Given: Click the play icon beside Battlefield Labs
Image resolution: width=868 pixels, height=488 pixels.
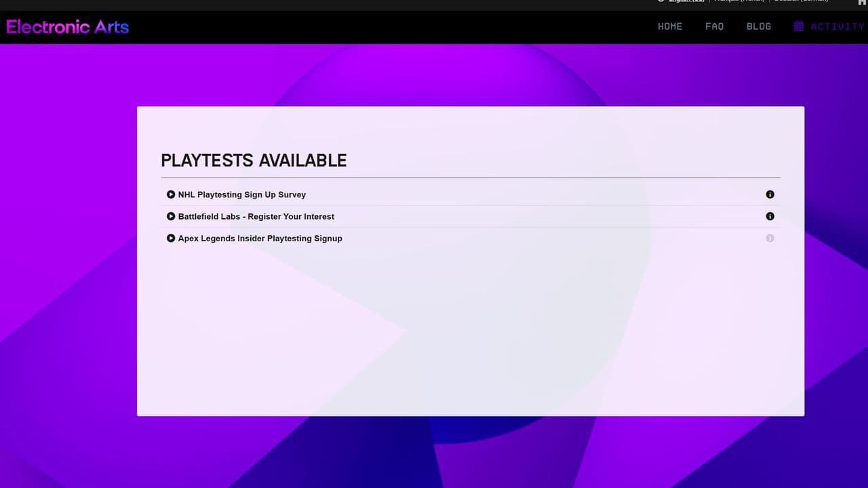Looking at the screenshot, I should pyautogui.click(x=171, y=216).
